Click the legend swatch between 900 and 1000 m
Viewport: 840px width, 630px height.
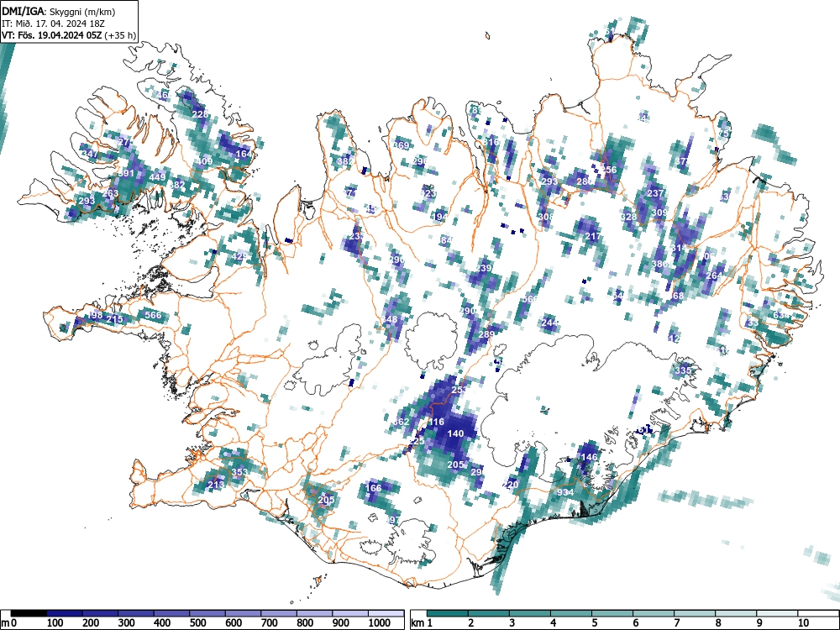click(x=350, y=613)
